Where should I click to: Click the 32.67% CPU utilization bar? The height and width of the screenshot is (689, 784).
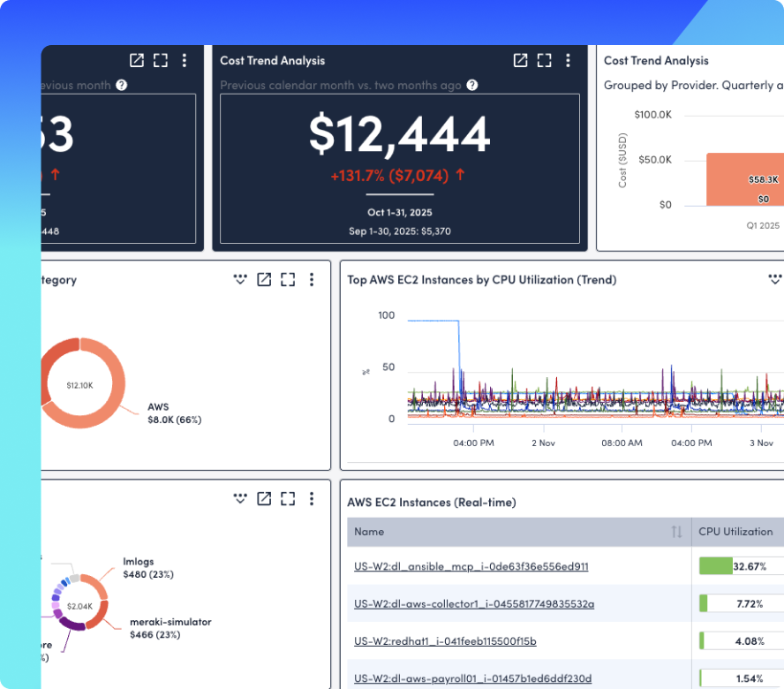pos(716,566)
